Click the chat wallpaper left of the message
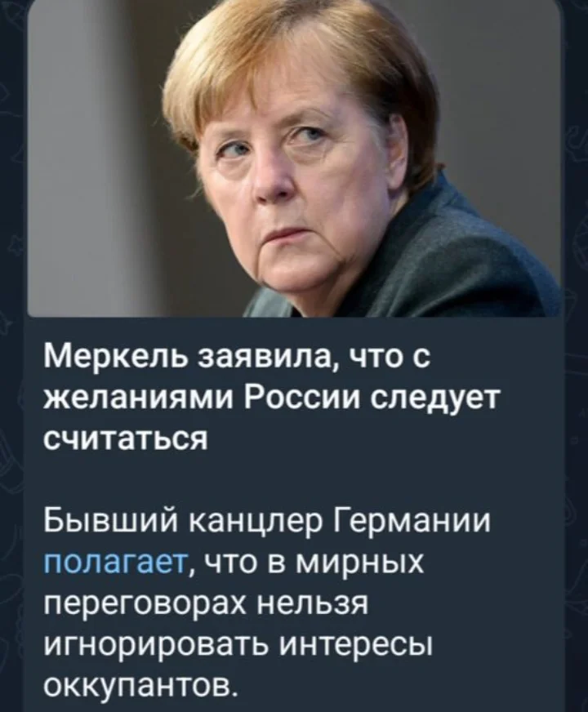The width and height of the screenshot is (588, 712). (13, 409)
